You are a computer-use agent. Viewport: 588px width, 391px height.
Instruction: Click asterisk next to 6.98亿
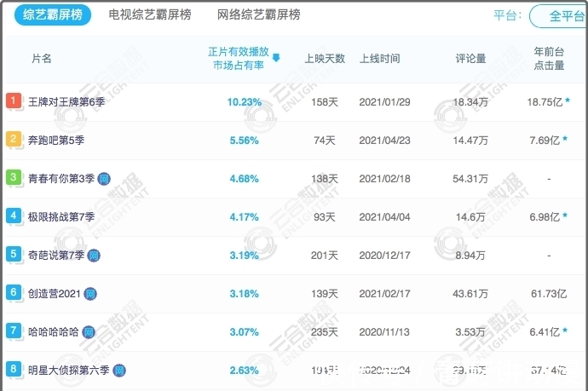565,216
